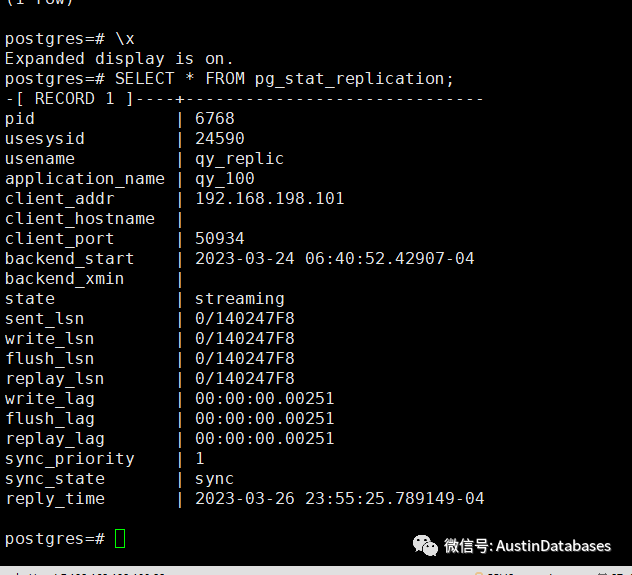Click the usename value qy_replic
Image resolution: width=632 pixels, height=575 pixels.
[239, 158]
